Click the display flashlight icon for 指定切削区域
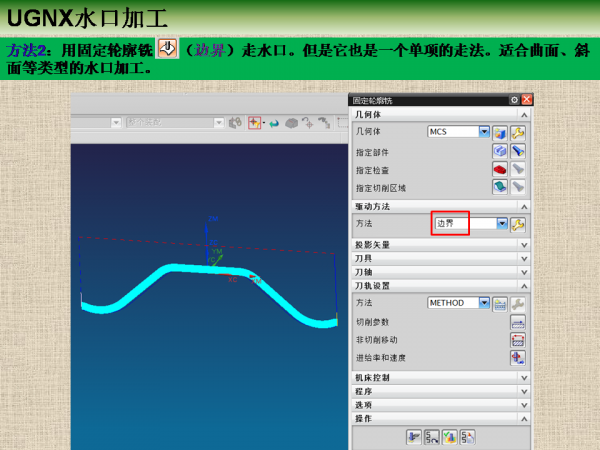 [518, 187]
